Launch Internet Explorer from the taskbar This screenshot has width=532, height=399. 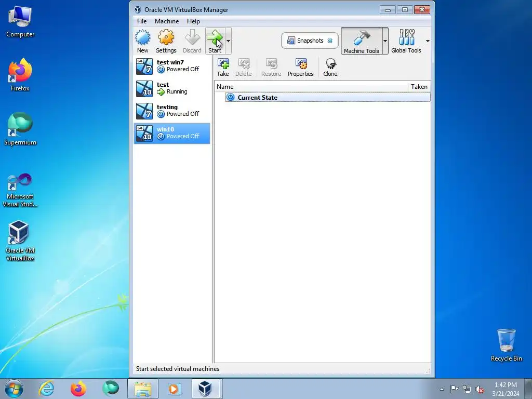pos(46,389)
